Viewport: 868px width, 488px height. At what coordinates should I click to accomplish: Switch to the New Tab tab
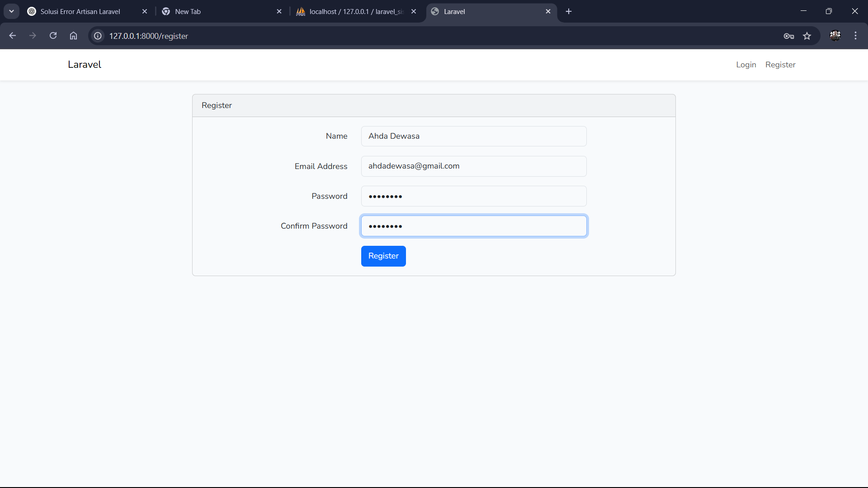pos(217,11)
